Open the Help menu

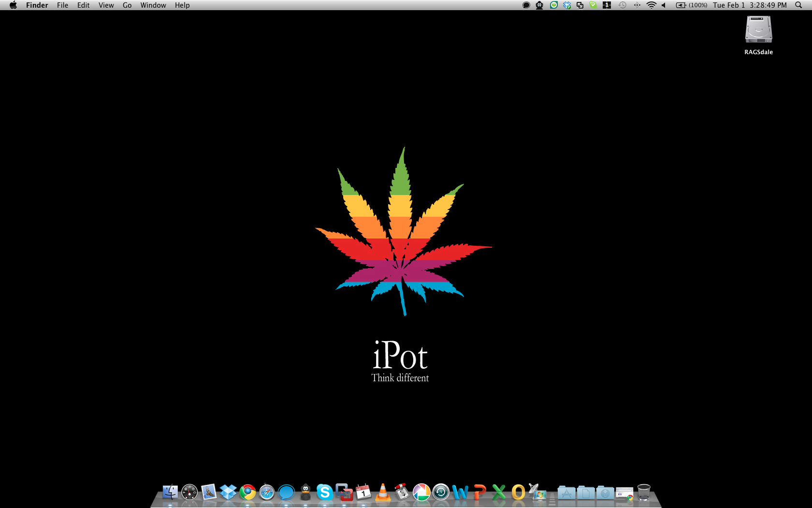click(x=182, y=5)
